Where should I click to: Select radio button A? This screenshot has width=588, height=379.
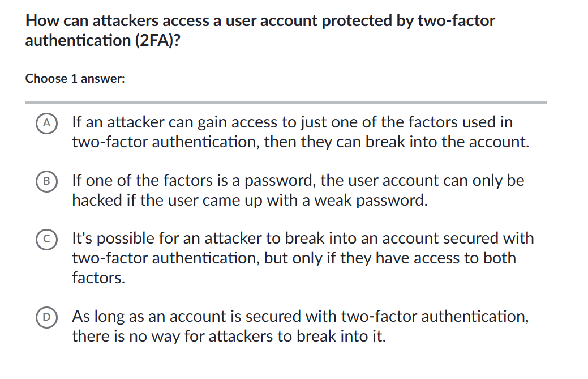(x=48, y=122)
